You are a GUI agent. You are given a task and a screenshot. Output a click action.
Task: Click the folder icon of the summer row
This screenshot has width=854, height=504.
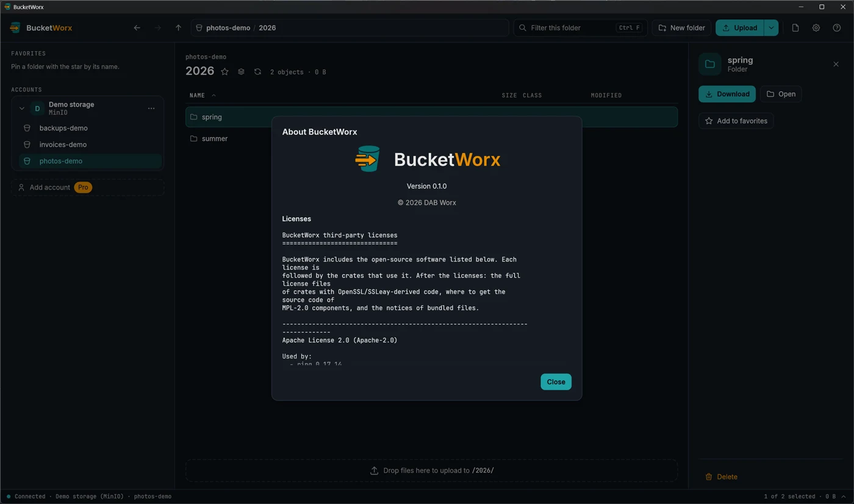[x=193, y=138]
